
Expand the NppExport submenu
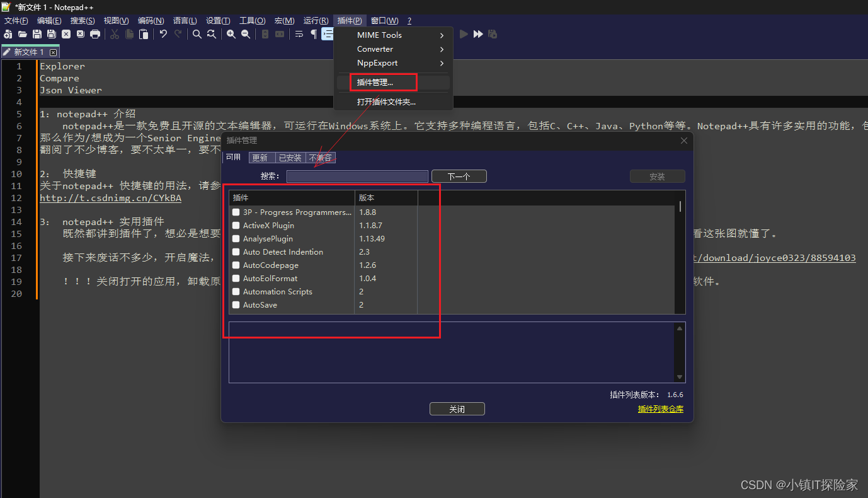[393, 63]
